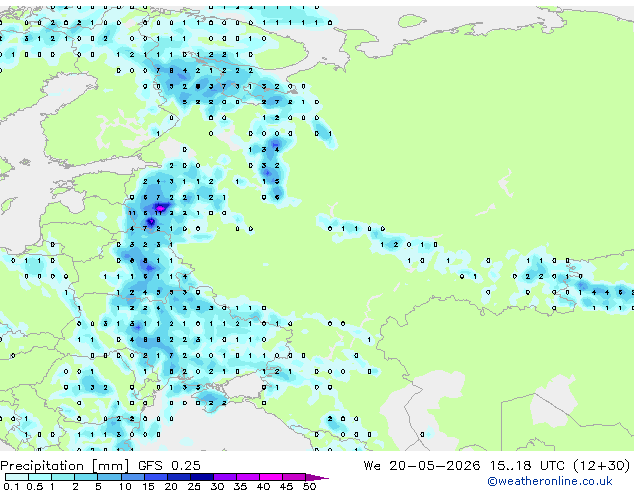Click the 'Precipitation' title word
Image resolution: width=634 pixels, height=490 pixels.
pyautogui.click(x=42, y=466)
